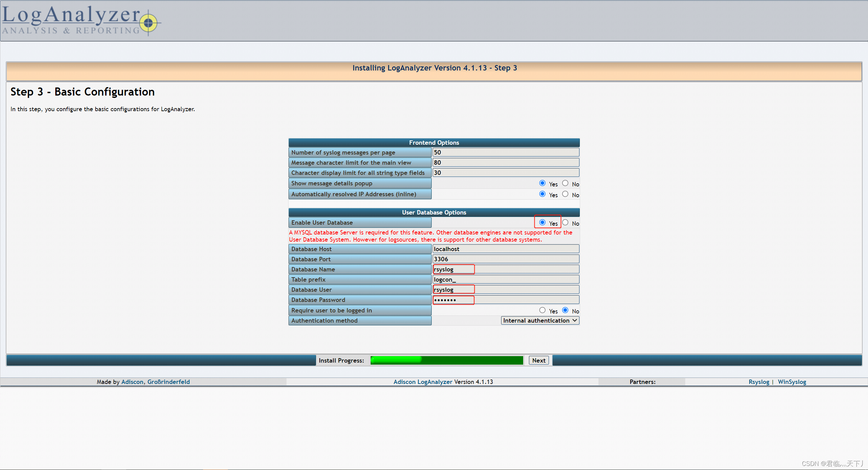Select 'Require user to be logged in' Yes

(x=542, y=311)
